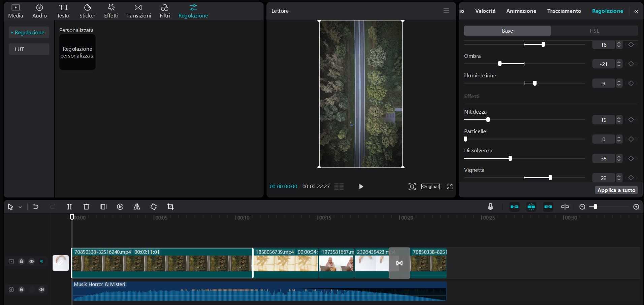The image size is (644, 305).
Task: Click the Dissolvenza slider handle
Action: 510,158
